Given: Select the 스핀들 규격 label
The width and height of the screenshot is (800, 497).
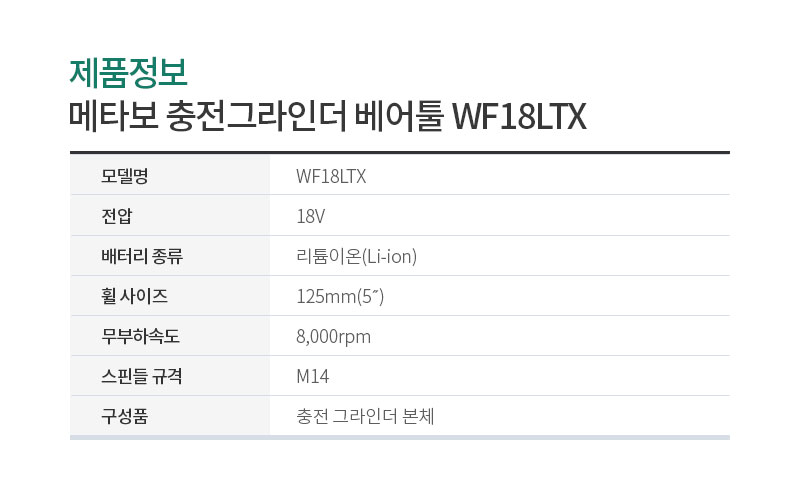Looking at the screenshot, I should point(141,376).
